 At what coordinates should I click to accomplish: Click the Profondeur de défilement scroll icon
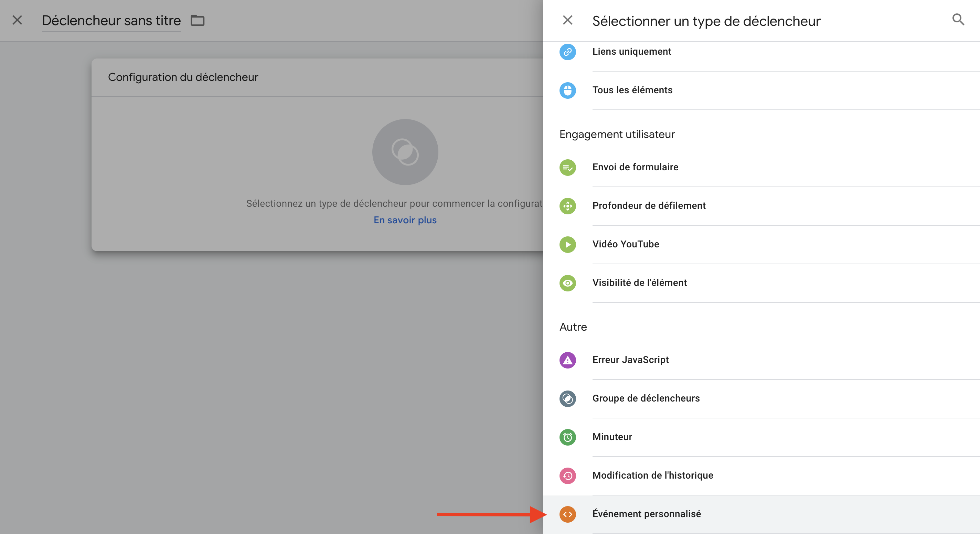567,206
